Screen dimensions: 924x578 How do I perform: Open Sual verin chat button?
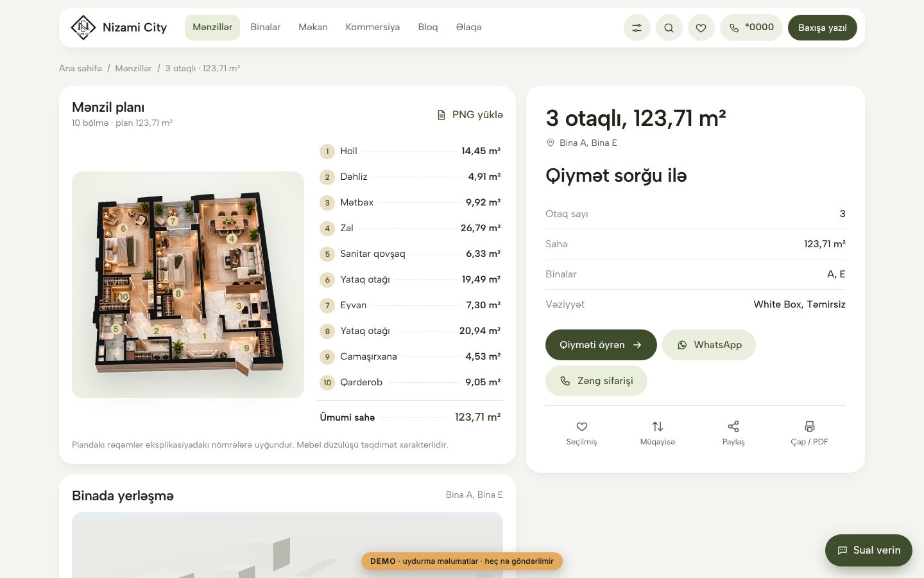(868, 550)
